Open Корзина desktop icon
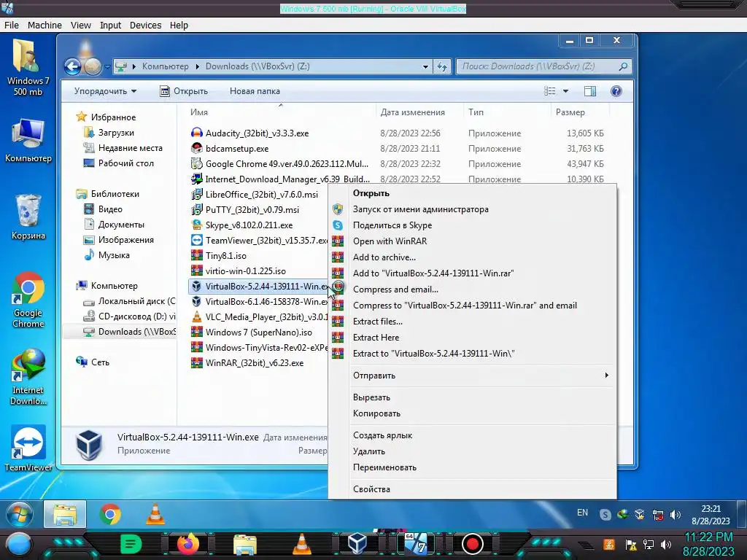The width and height of the screenshot is (747, 560). tap(28, 217)
